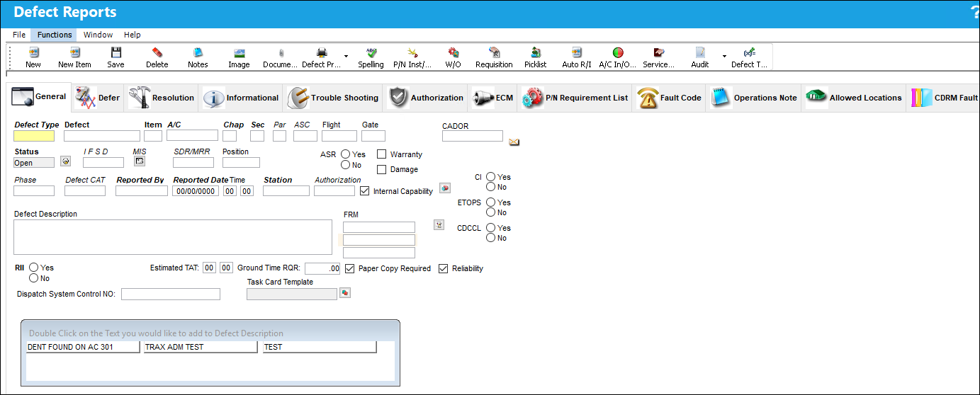Open the Help menu
The image size is (980, 395).
click(133, 35)
